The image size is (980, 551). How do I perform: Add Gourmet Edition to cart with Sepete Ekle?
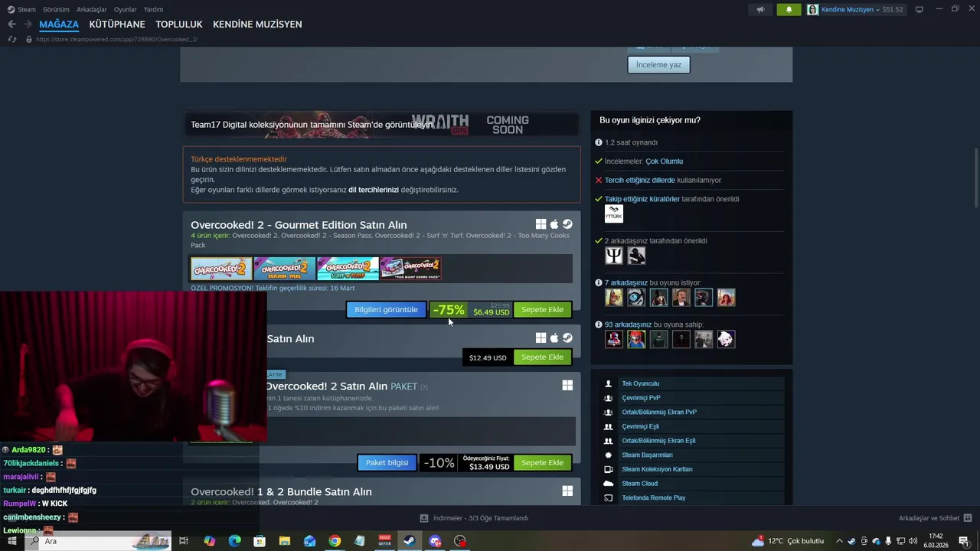(x=542, y=310)
